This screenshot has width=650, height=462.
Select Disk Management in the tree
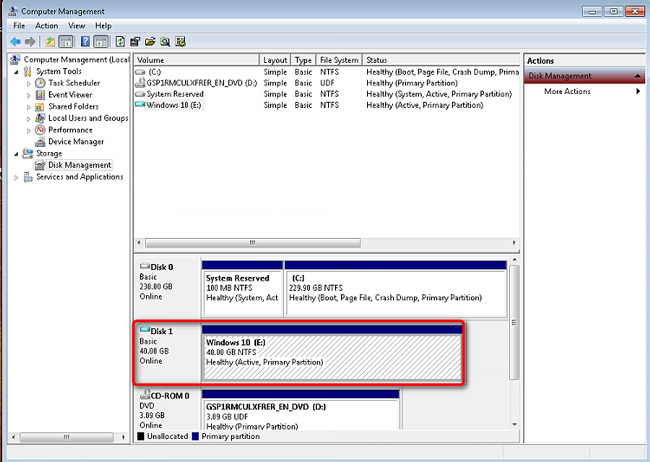pyautogui.click(x=80, y=165)
